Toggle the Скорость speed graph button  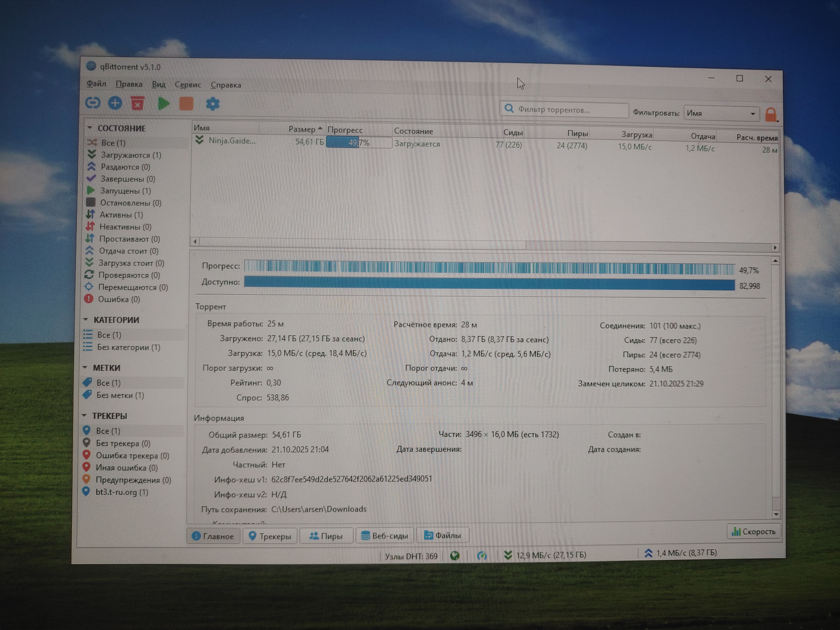[x=753, y=532]
